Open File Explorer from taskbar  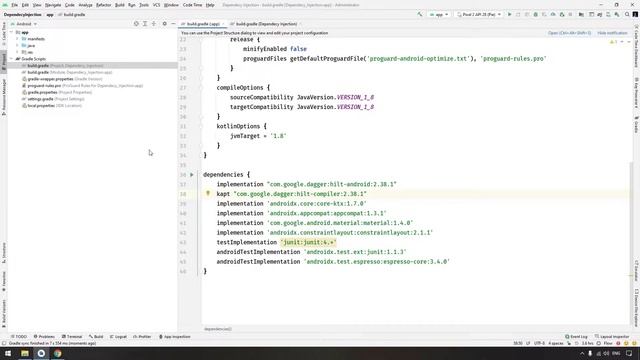click(25, 353)
